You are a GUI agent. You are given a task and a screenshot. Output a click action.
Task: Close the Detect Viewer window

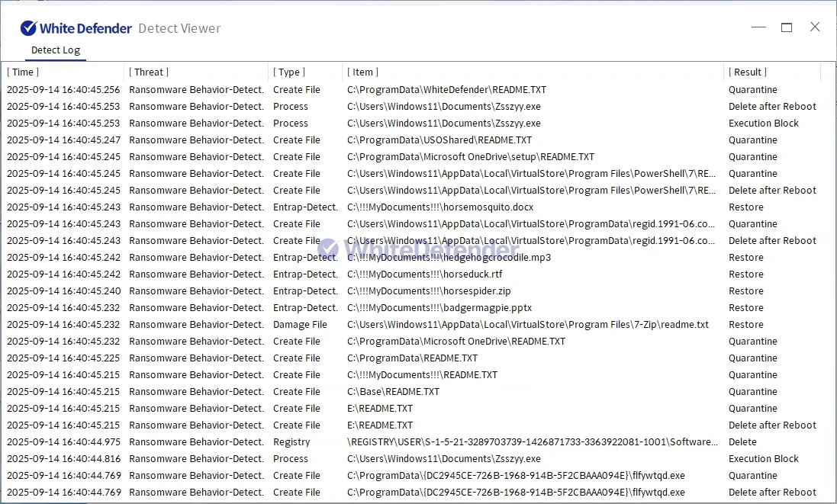[x=815, y=27]
